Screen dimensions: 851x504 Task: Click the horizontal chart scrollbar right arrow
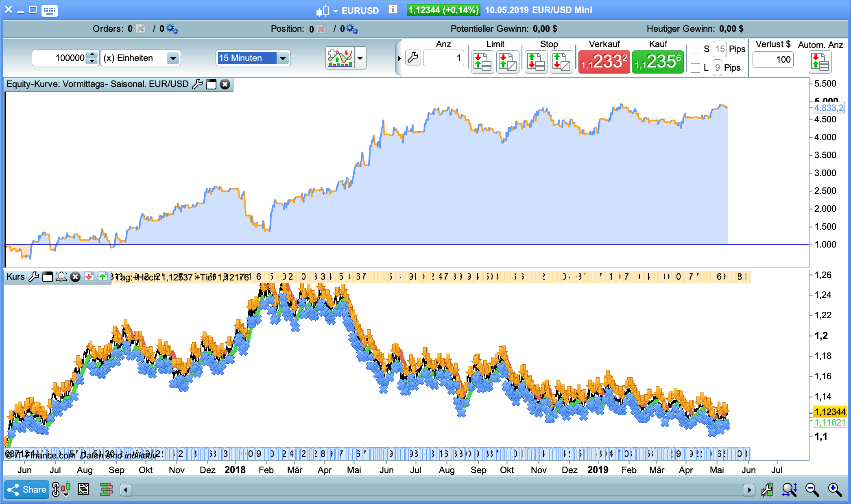[749, 490]
